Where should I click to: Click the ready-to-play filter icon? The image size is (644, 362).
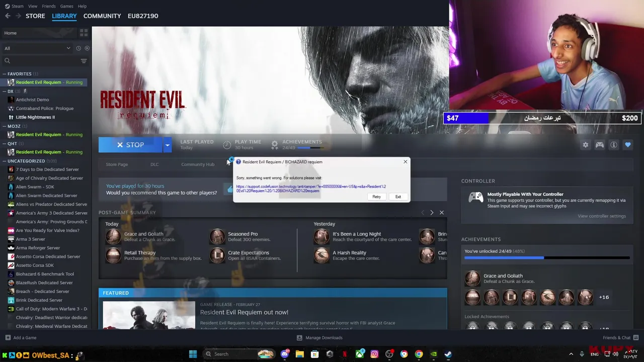(x=87, y=48)
